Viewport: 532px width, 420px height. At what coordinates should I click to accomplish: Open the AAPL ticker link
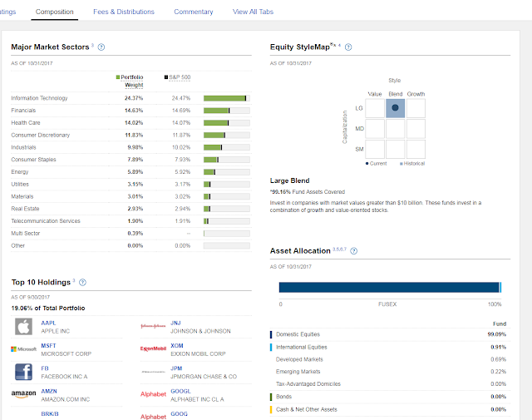point(48,323)
